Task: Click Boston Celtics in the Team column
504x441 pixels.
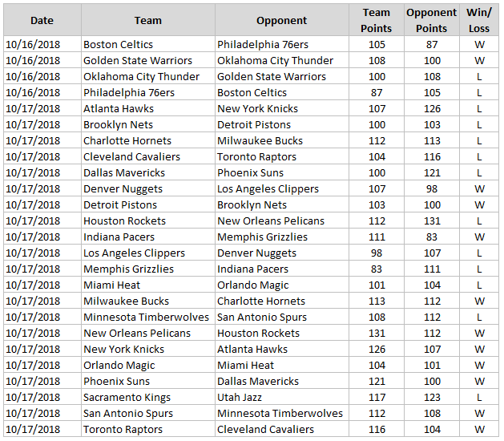Action: pos(118,44)
